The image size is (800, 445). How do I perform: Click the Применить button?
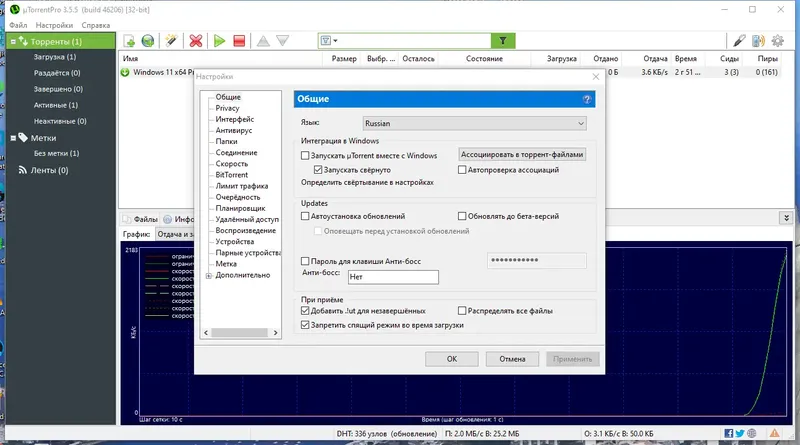point(572,359)
